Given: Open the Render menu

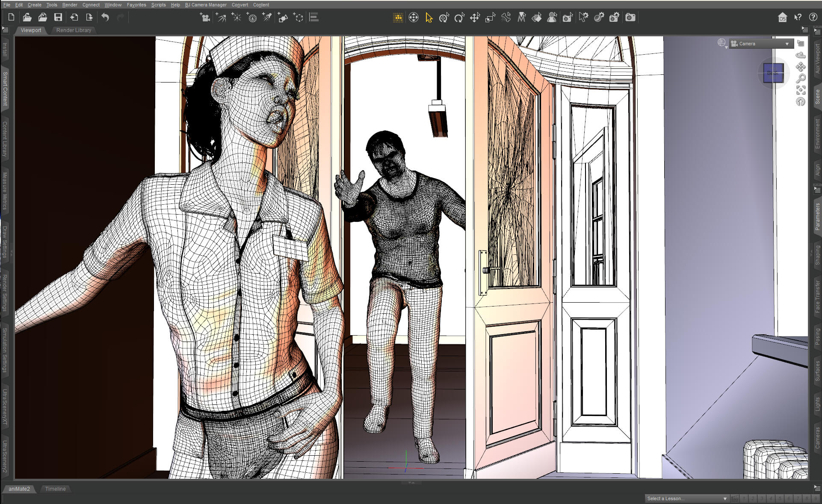Looking at the screenshot, I should pos(70,5).
